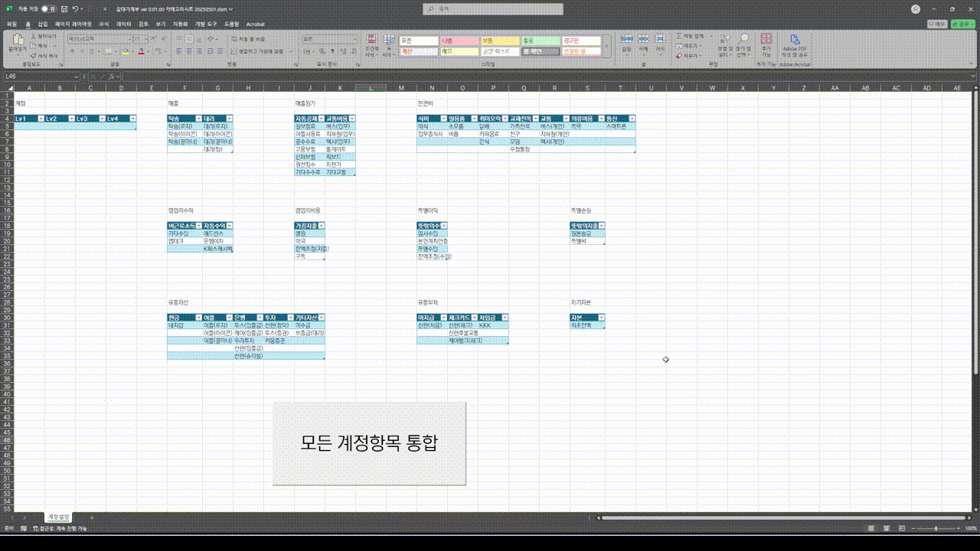Click AutoSum (자동 합계) sigma icon
Viewport: 980px width, 551px height.
[x=679, y=36]
